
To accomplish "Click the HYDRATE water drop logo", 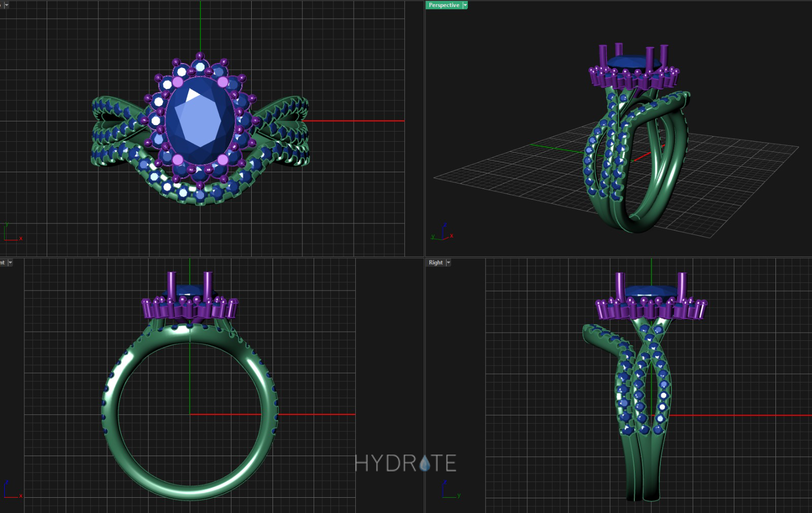I will click(424, 463).
